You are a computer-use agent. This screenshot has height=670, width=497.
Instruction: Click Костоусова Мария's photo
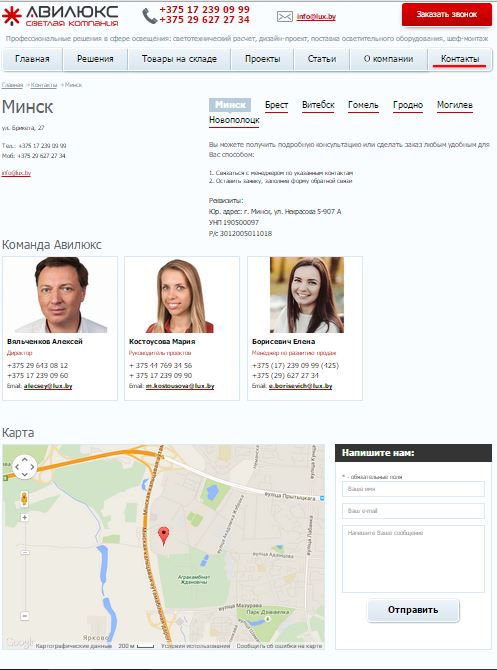181,296
